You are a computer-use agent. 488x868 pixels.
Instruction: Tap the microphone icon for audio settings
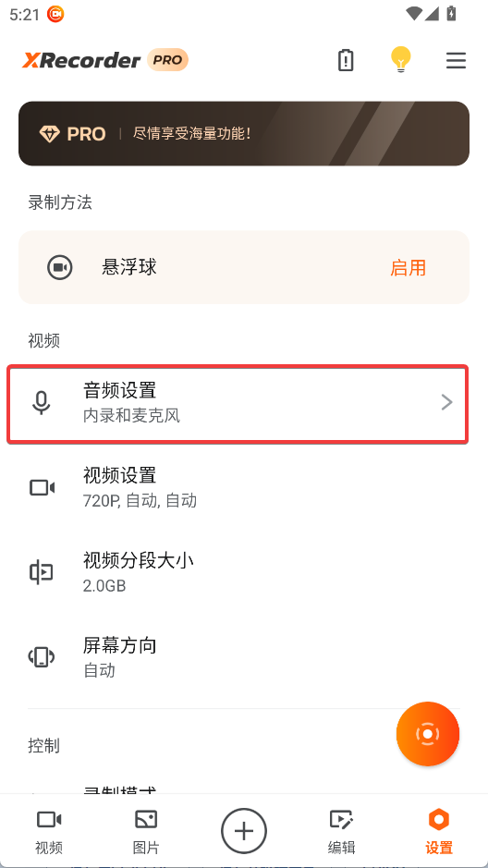42,403
